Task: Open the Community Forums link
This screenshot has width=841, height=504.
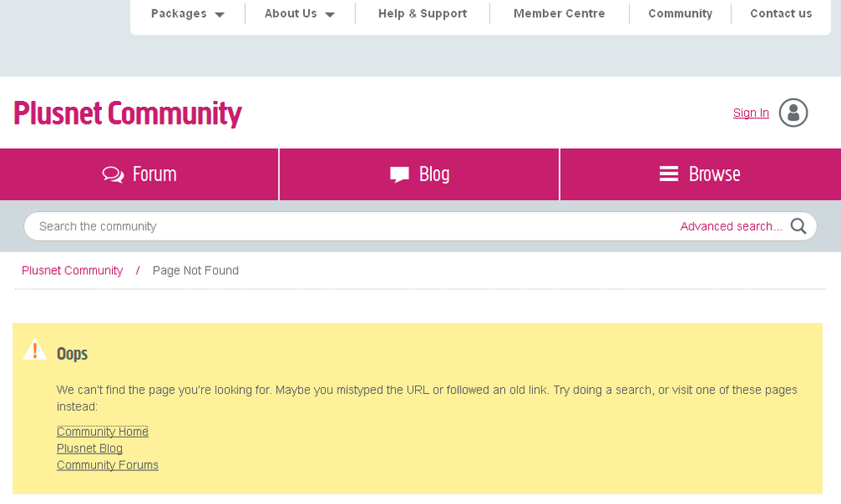Action: click(x=107, y=464)
